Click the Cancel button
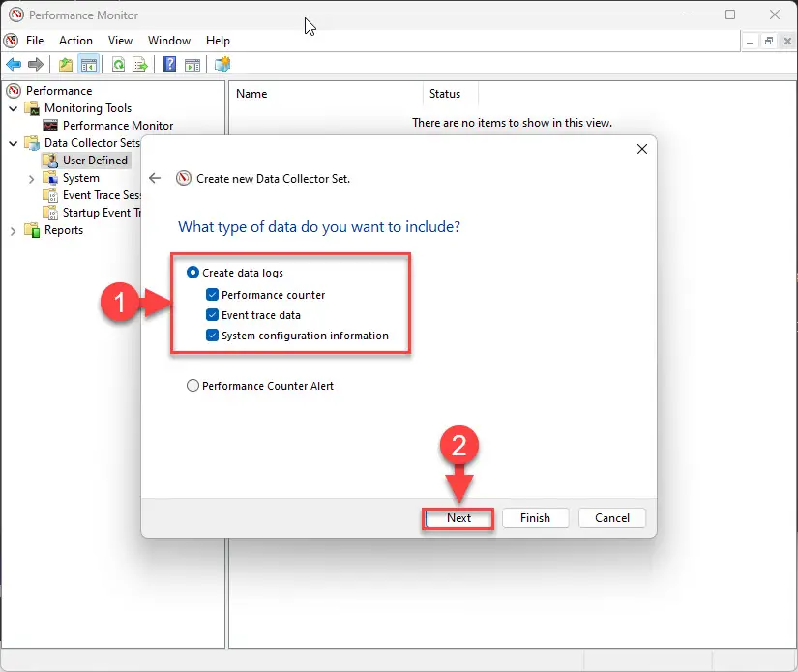Image resolution: width=798 pixels, height=672 pixels. 612,518
